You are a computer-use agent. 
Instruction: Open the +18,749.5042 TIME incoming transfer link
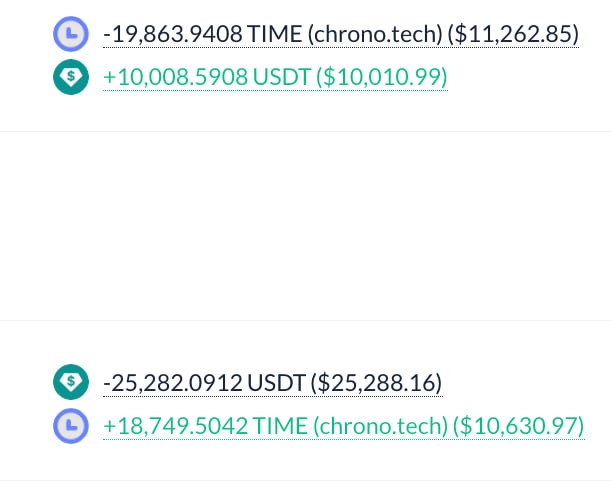coord(343,426)
